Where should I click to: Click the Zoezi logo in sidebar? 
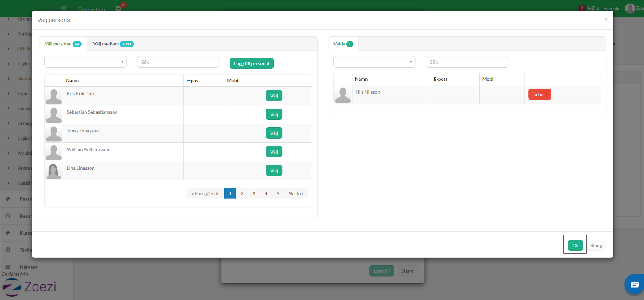tap(29, 287)
